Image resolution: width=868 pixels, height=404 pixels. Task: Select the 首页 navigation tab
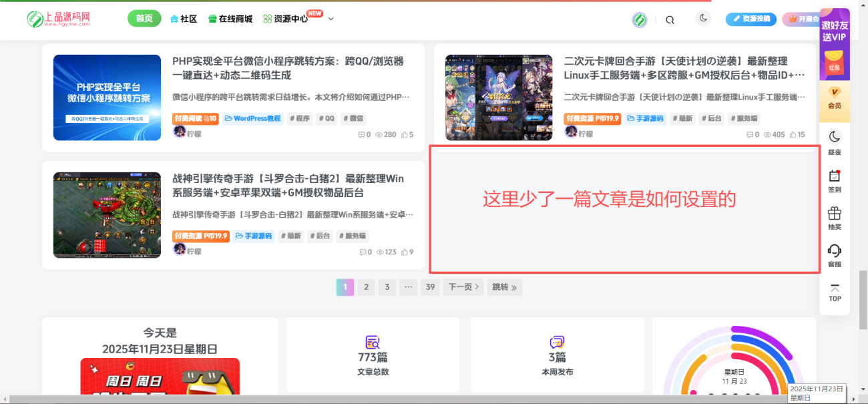coord(144,18)
